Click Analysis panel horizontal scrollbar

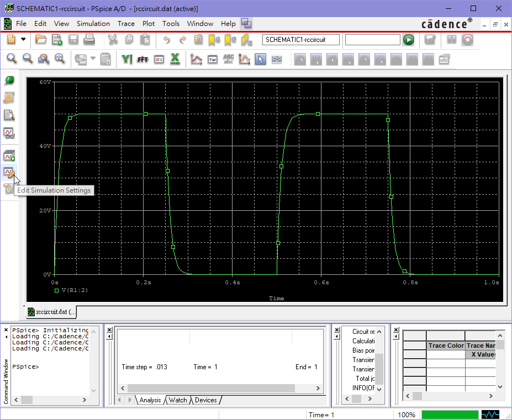click(220, 388)
